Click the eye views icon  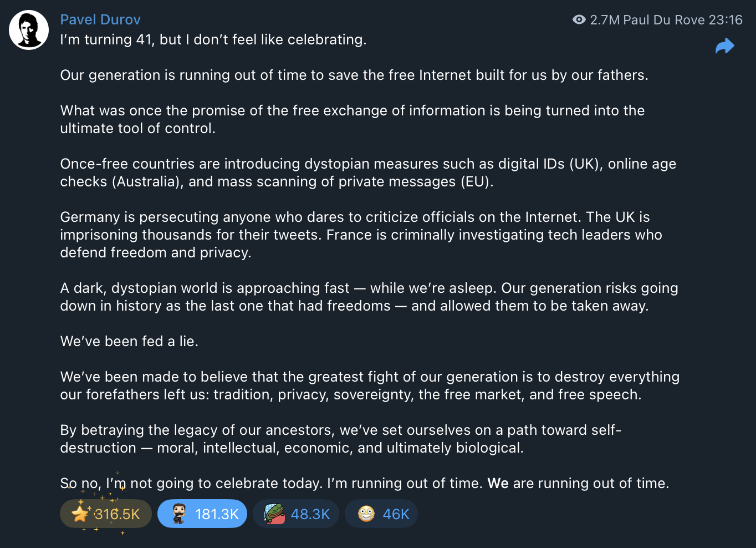pos(579,20)
